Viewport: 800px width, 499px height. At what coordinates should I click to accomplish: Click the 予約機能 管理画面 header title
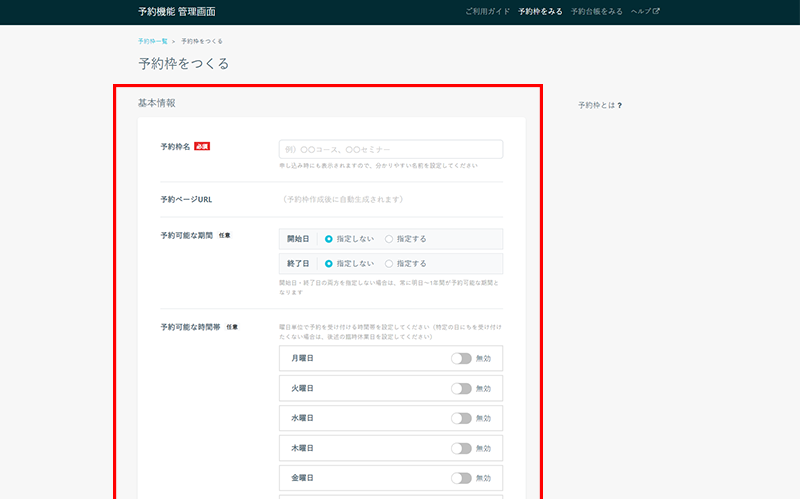[x=176, y=12]
